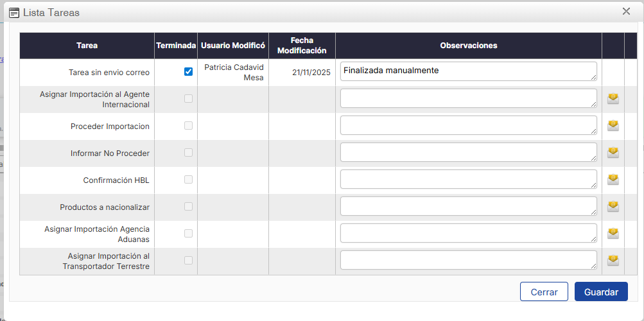The height and width of the screenshot is (321, 644).
Task: Toggle Terminada checkbox for Confirmación HBL
Action: coord(188,180)
